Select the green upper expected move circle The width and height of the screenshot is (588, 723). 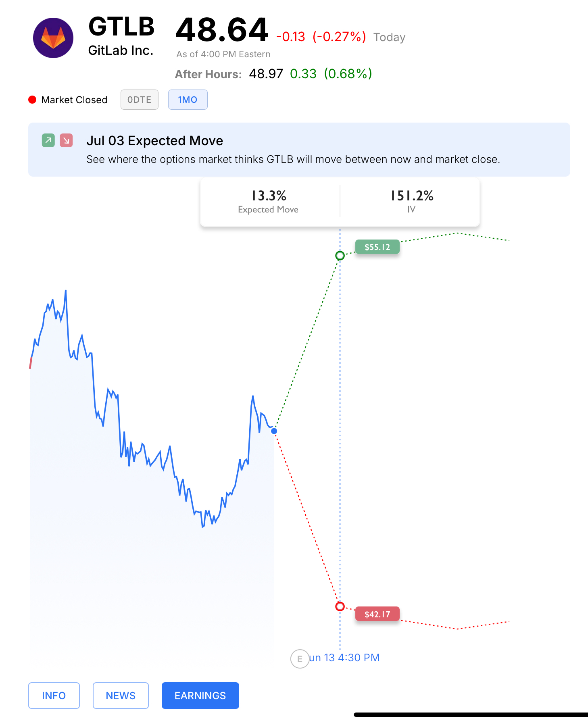coord(340,256)
